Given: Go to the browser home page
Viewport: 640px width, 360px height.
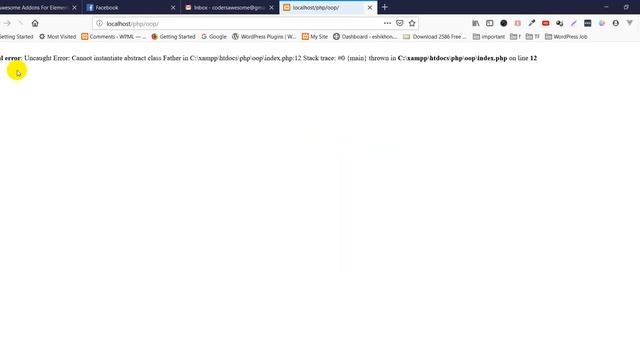Looking at the screenshot, I should pyautogui.click(x=35, y=23).
